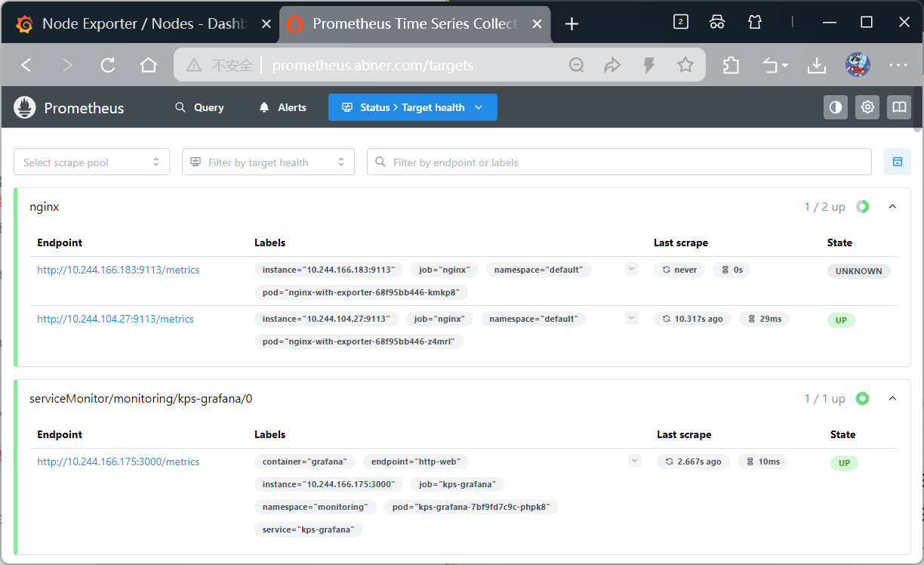
Task: Click the zoom-out magnifier in address bar
Action: click(x=577, y=66)
